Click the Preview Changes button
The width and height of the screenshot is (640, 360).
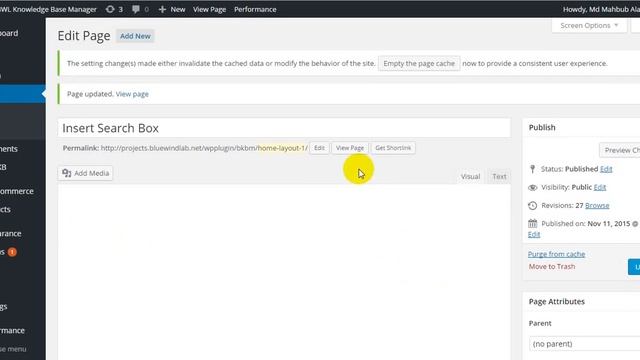point(620,150)
